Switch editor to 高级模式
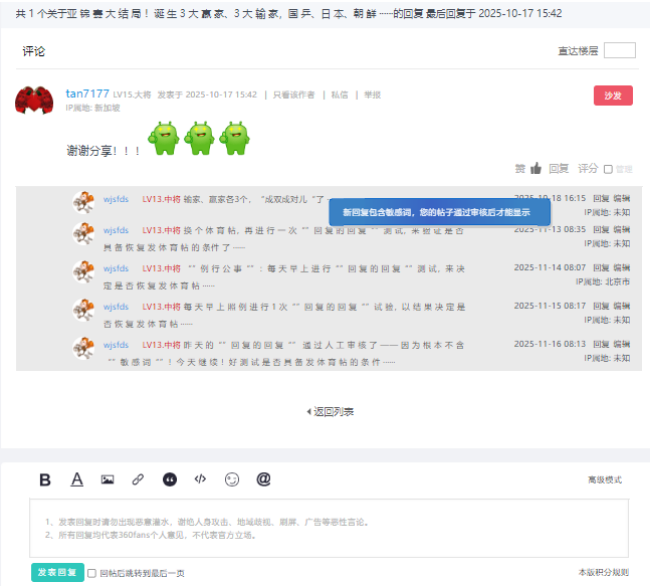Image resolution: width=652 pixels, height=588 pixels. [605, 480]
